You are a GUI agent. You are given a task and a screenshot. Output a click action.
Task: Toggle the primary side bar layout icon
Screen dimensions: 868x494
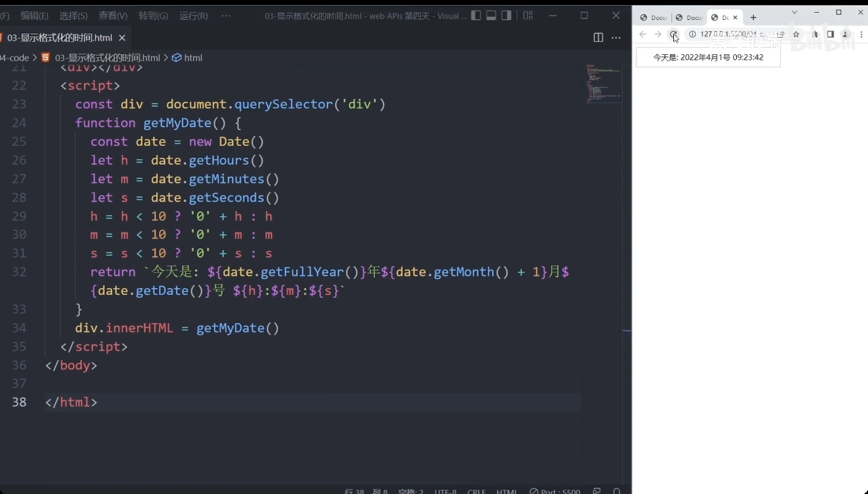[x=476, y=16]
